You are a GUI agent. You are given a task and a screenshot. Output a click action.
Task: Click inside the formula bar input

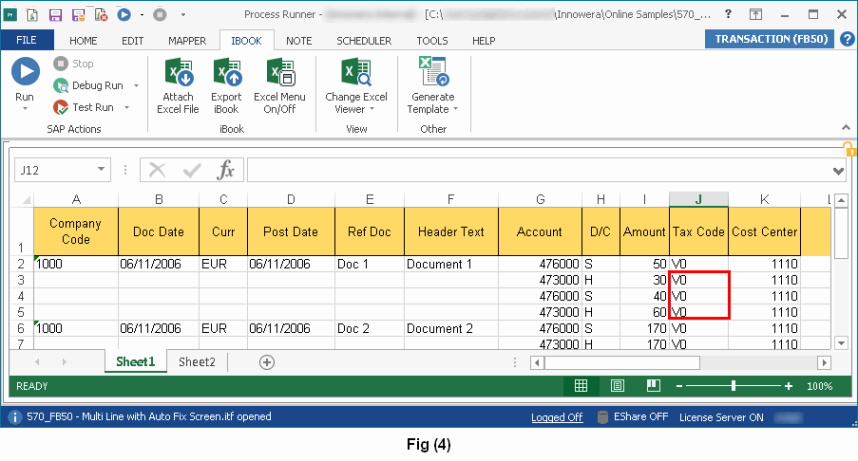click(539, 170)
